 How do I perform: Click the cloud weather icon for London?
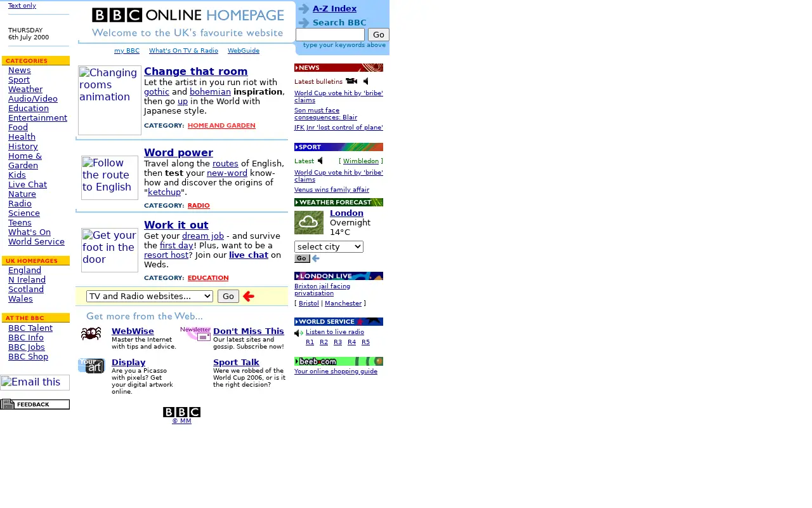(x=309, y=222)
